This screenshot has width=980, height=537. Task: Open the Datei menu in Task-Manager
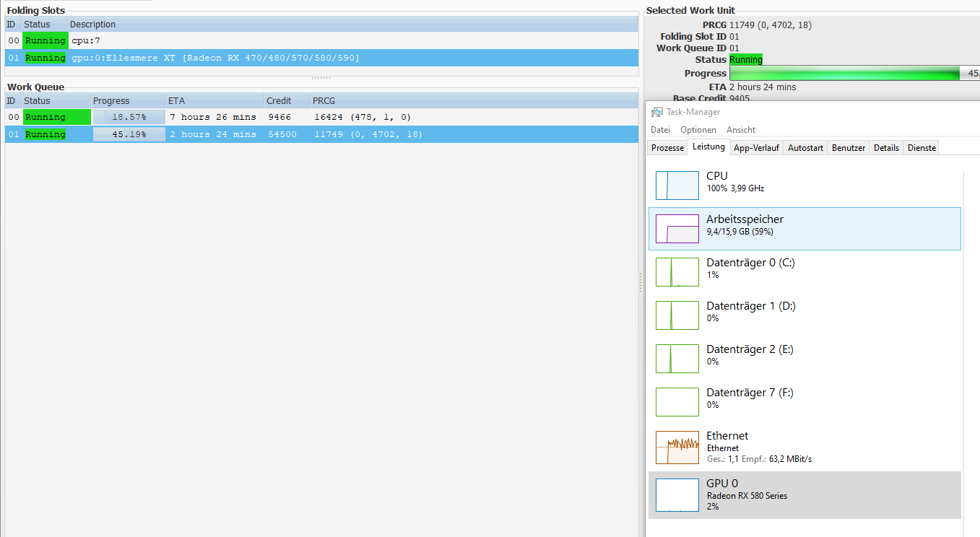click(660, 130)
